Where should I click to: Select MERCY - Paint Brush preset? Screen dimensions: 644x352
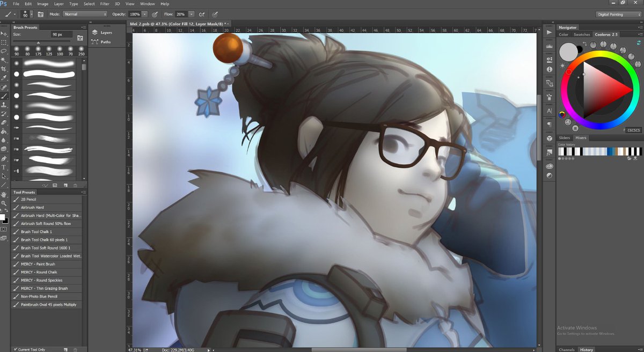click(x=47, y=264)
